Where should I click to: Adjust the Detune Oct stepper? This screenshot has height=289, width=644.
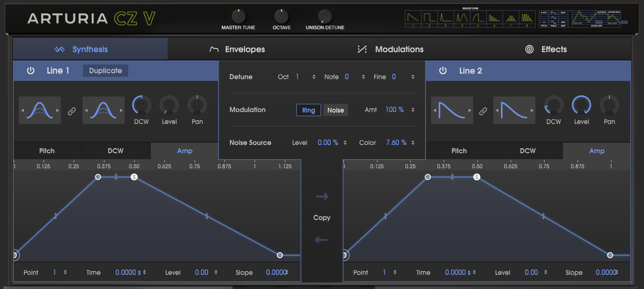(314, 77)
